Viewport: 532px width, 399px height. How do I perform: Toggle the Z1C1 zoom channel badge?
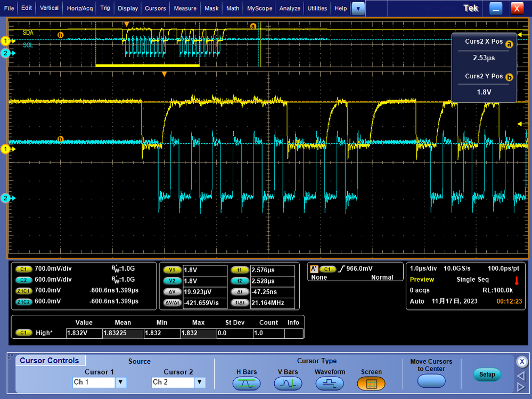point(24,290)
